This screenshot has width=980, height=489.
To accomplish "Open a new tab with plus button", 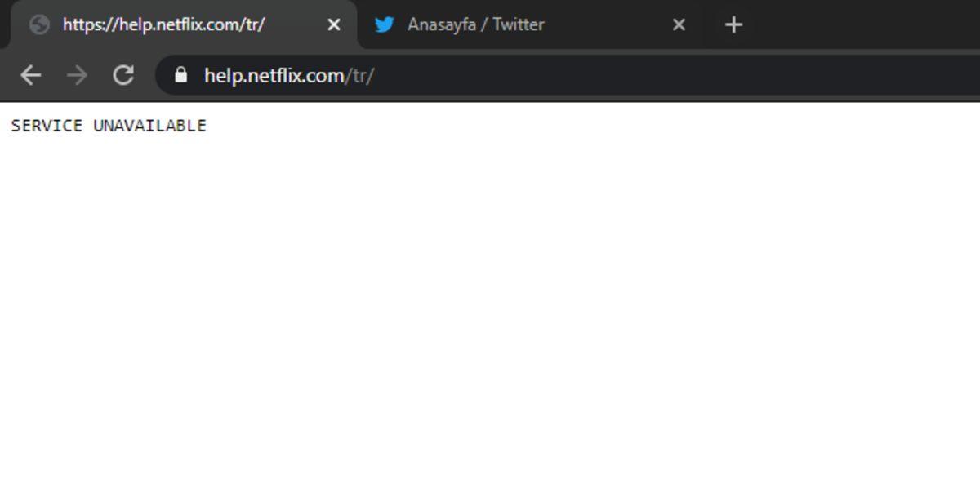I will point(733,25).
